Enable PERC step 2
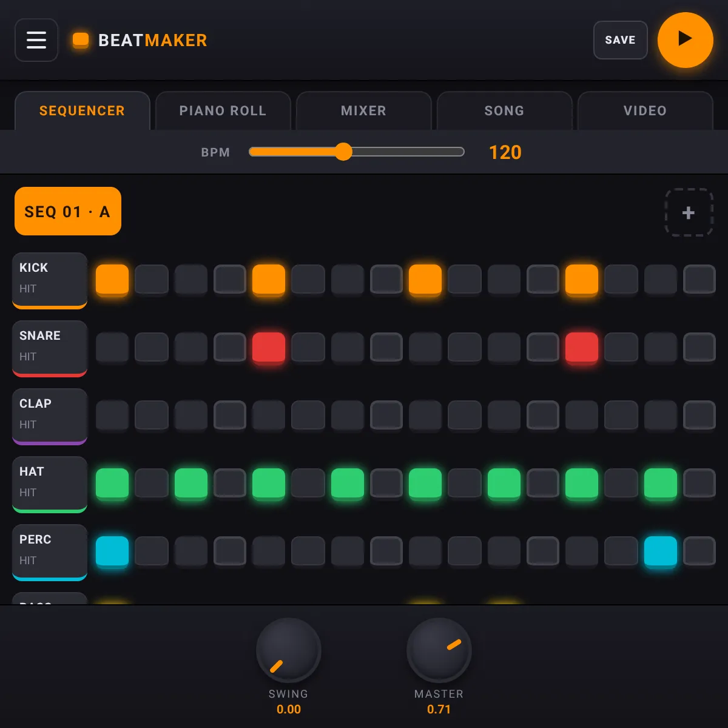 coord(152,551)
